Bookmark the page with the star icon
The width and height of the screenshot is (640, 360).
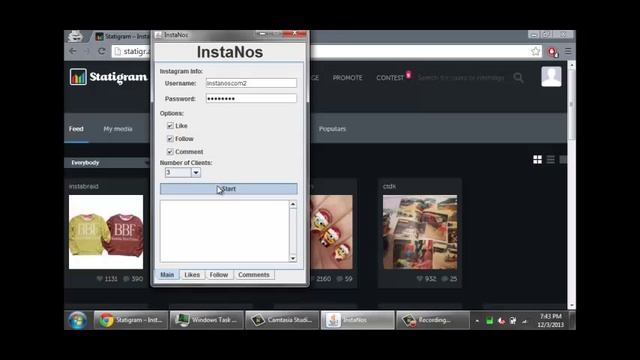point(536,51)
